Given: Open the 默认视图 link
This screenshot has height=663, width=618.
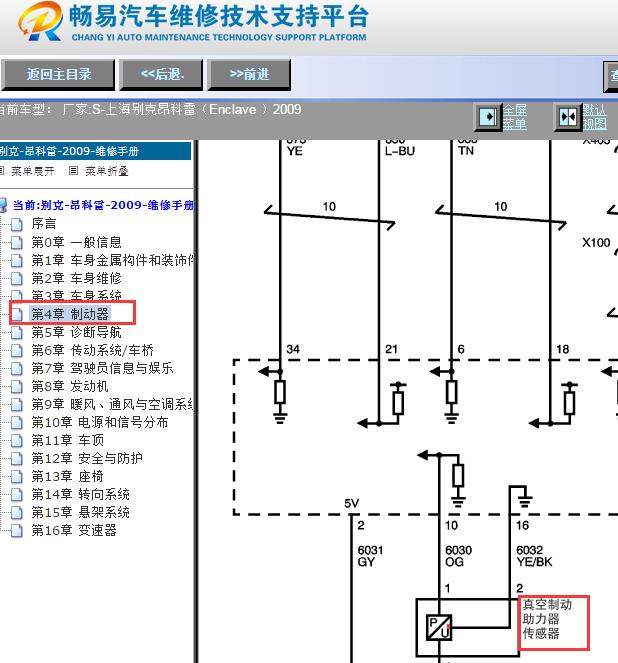Looking at the screenshot, I should (594, 117).
